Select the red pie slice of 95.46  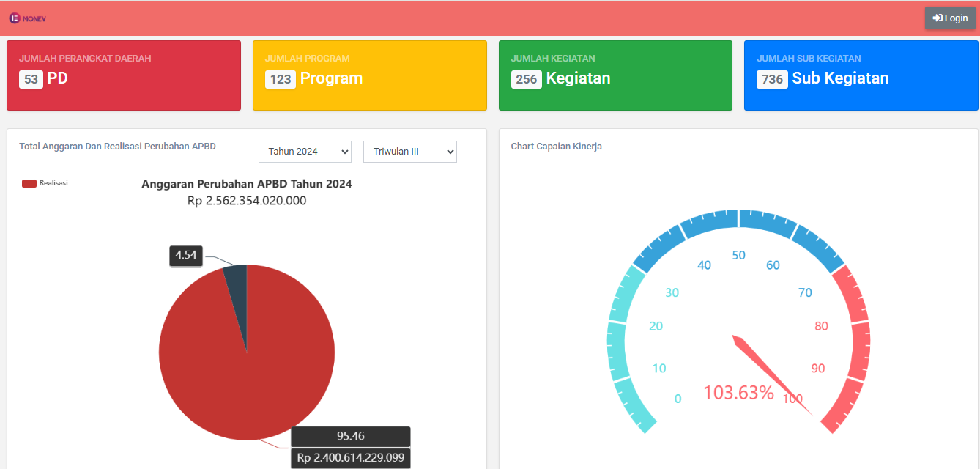242,366
